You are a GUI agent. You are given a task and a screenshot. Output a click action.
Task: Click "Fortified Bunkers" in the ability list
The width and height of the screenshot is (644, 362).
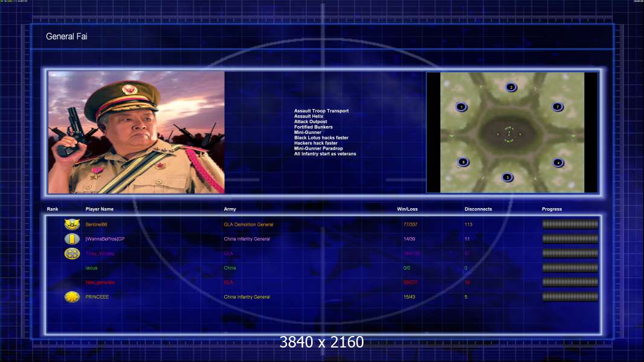point(314,127)
